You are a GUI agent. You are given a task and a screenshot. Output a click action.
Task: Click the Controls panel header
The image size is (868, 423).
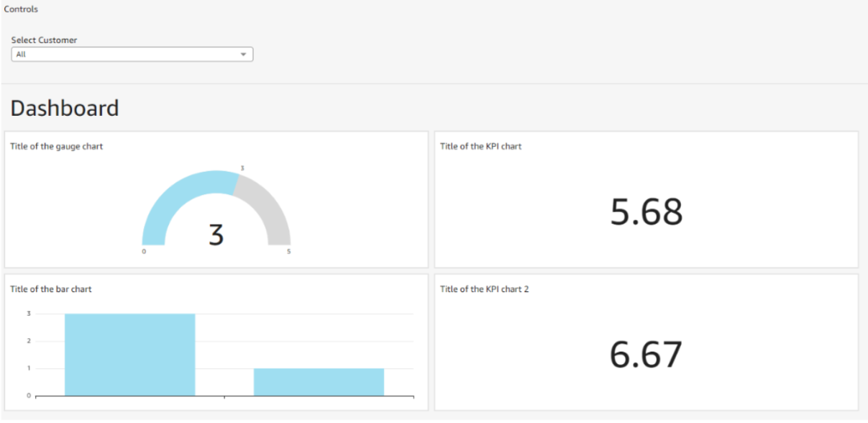point(22,9)
